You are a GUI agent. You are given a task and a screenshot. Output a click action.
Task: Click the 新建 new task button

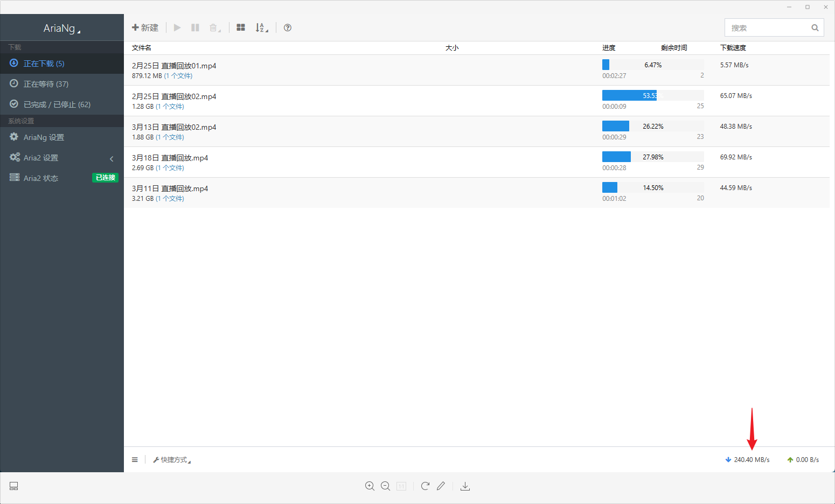pyautogui.click(x=145, y=27)
